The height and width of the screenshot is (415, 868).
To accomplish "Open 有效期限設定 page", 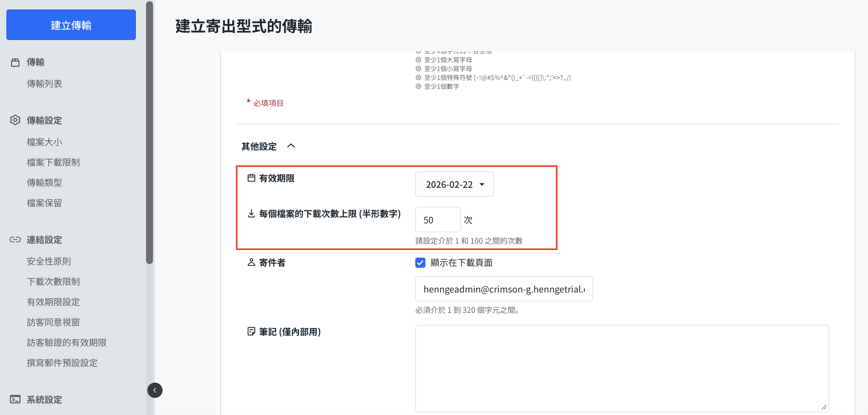I will [x=53, y=302].
